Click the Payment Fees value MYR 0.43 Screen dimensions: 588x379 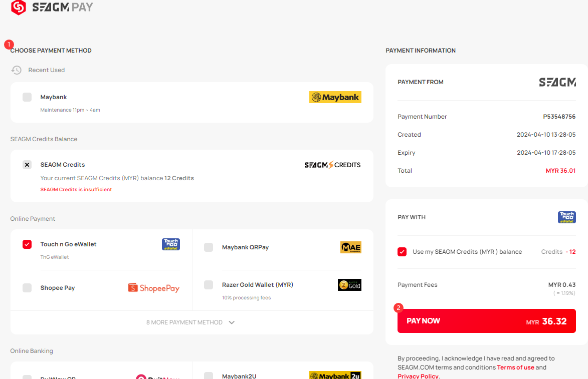click(562, 284)
